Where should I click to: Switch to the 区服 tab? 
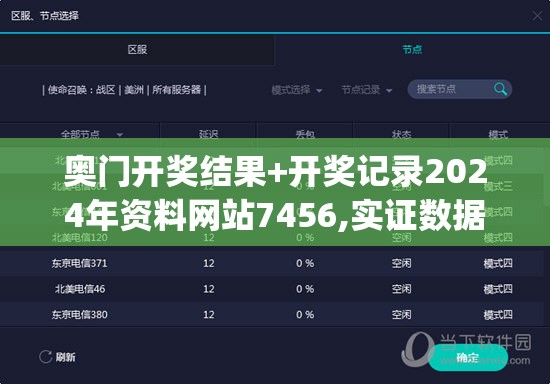click(137, 49)
